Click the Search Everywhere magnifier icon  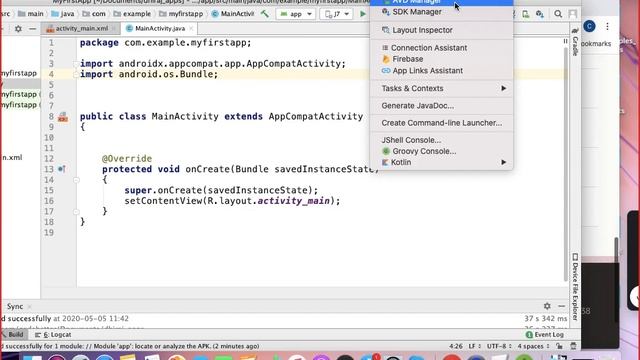[558, 14]
